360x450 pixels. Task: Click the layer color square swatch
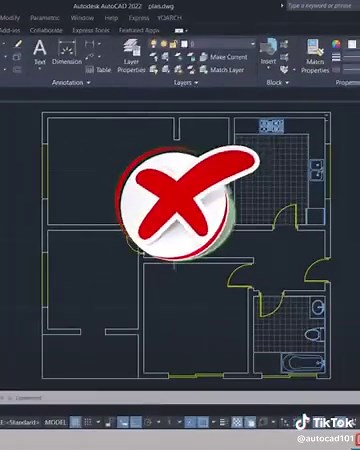(184, 44)
